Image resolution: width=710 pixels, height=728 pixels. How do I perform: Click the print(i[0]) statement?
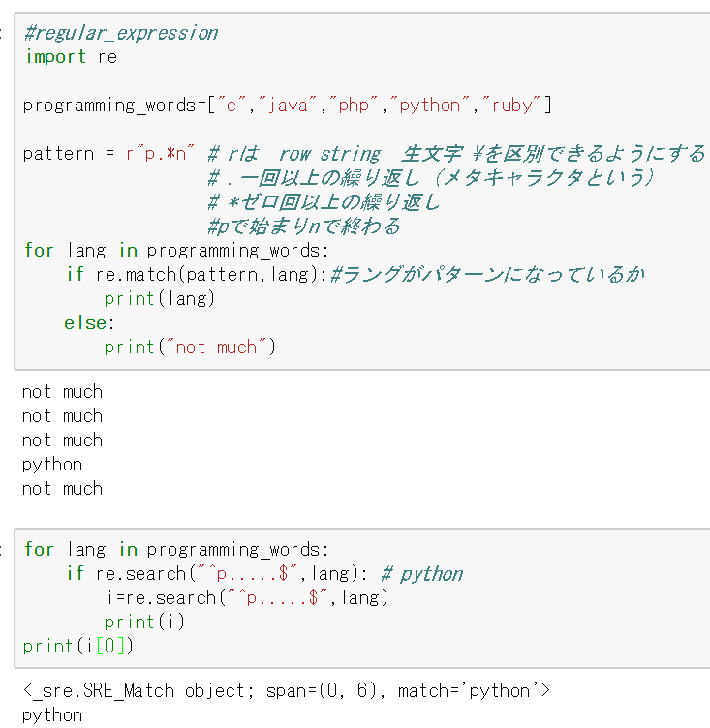pyautogui.click(x=78, y=647)
